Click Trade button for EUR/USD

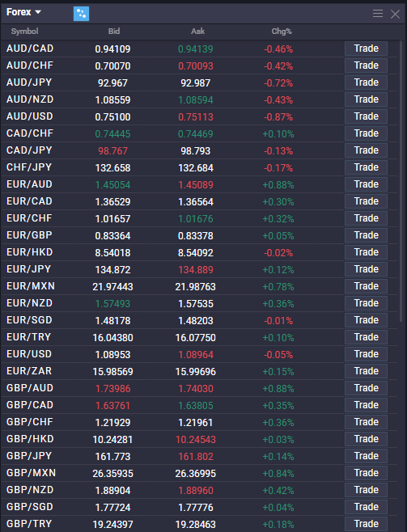[x=366, y=354]
